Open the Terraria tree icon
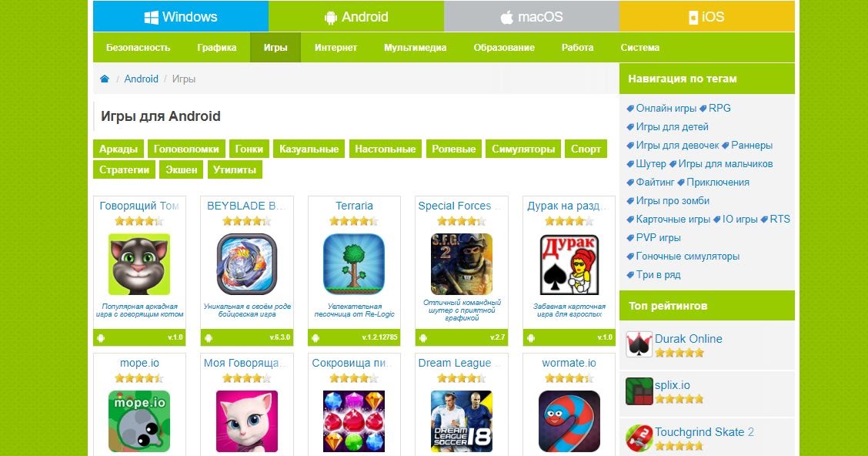The image size is (868, 456). coord(354,264)
